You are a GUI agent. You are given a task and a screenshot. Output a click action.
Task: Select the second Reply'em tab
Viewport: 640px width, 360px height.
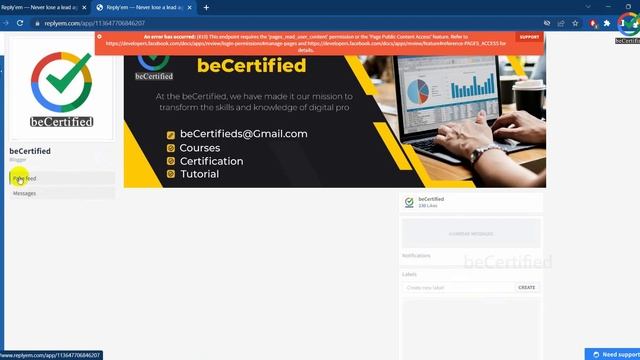coord(144,7)
